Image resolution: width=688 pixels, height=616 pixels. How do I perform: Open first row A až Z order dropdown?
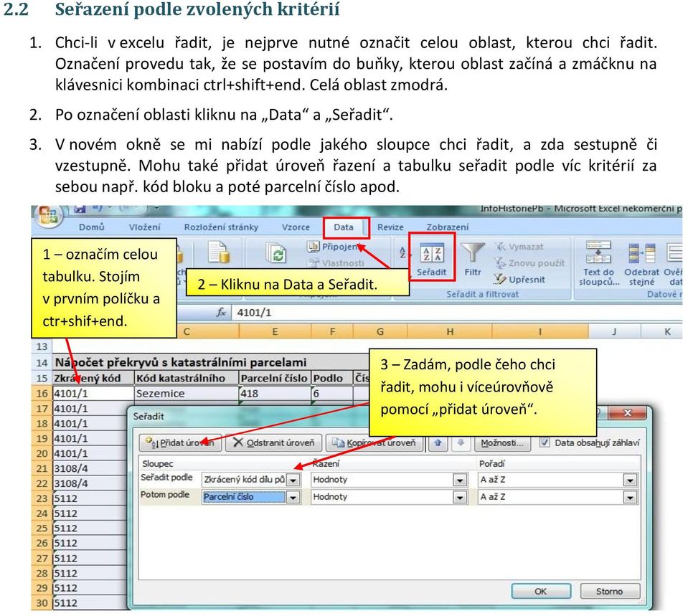pyautogui.click(x=630, y=480)
